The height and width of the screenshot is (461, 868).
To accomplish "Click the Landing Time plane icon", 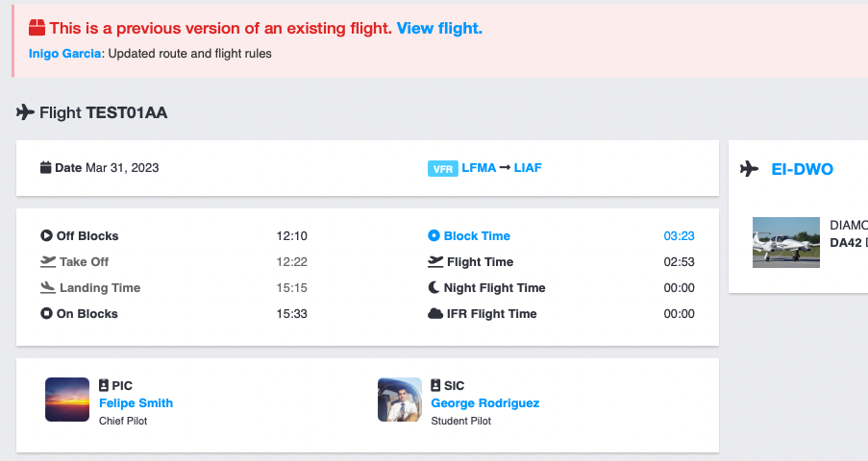I will (x=48, y=287).
